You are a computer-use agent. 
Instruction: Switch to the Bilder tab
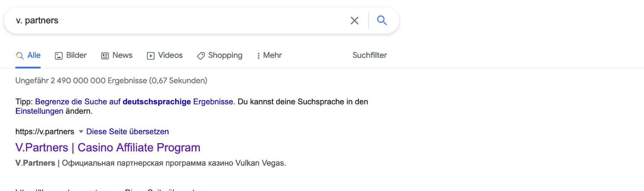pos(76,55)
